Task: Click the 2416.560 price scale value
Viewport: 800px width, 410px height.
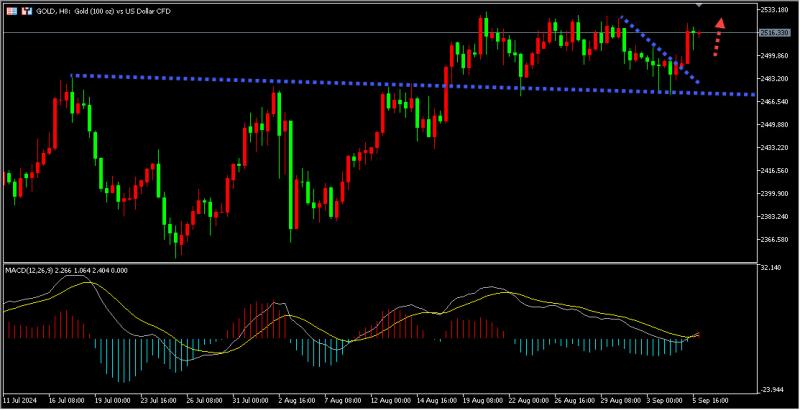Action: [774, 170]
